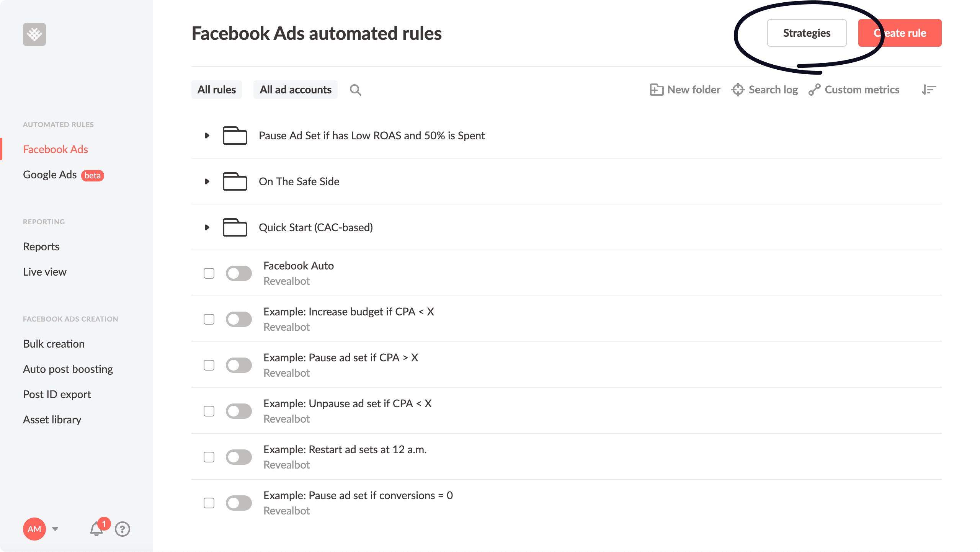The image size is (980, 552).
Task: Enable the Facebook Auto rule toggle
Action: point(239,273)
